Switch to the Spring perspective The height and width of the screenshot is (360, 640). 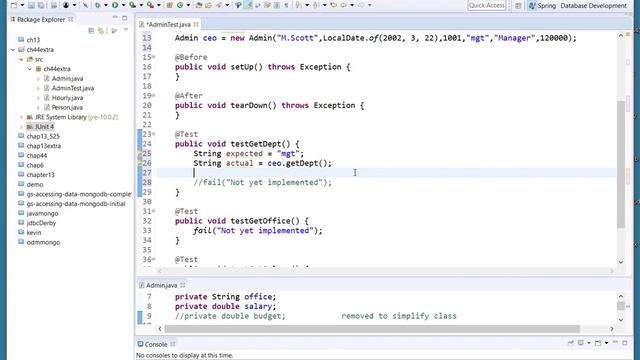[542, 6]
